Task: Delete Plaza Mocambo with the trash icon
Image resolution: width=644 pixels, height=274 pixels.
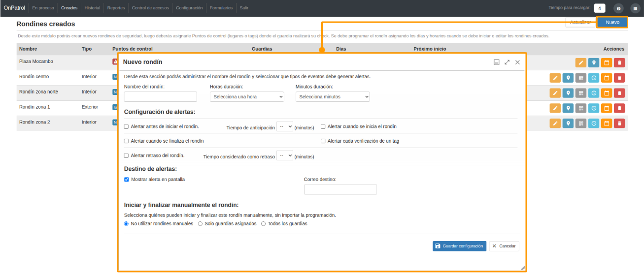Action: pyautogui.click(x=619, y=62)
